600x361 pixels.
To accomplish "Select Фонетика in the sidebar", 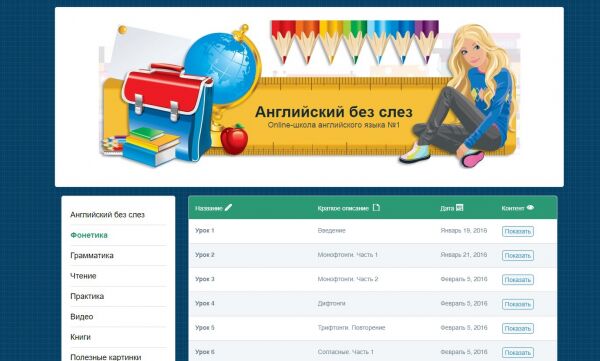I will click(x=89, y=235).
